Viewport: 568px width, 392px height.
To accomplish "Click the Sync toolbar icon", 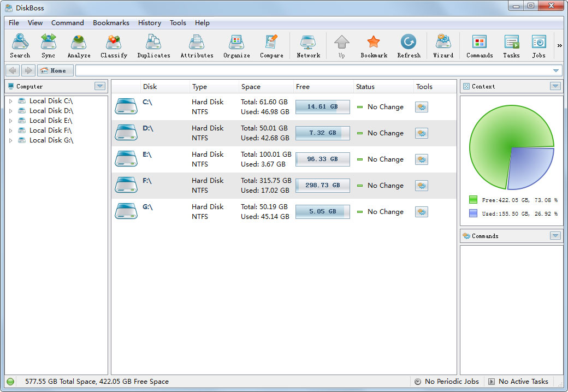I will pos(48,46).
